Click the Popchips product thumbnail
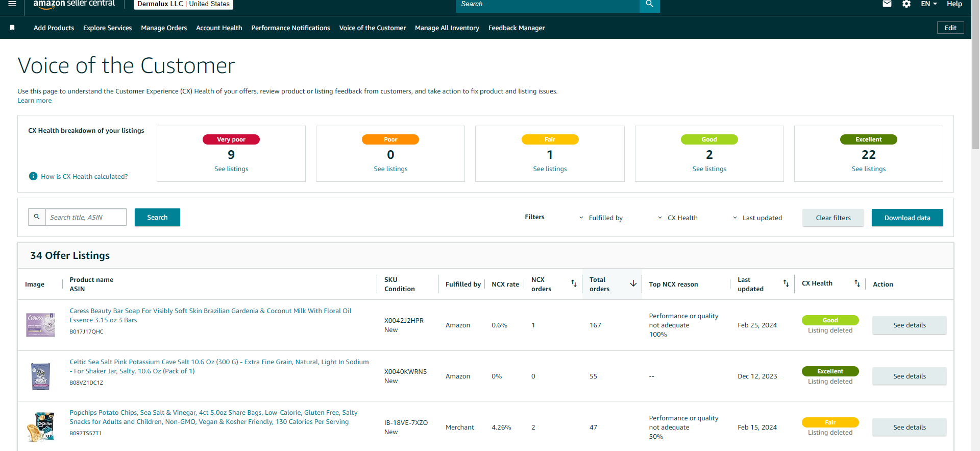 pyautogui.click(x=41, y=427)
